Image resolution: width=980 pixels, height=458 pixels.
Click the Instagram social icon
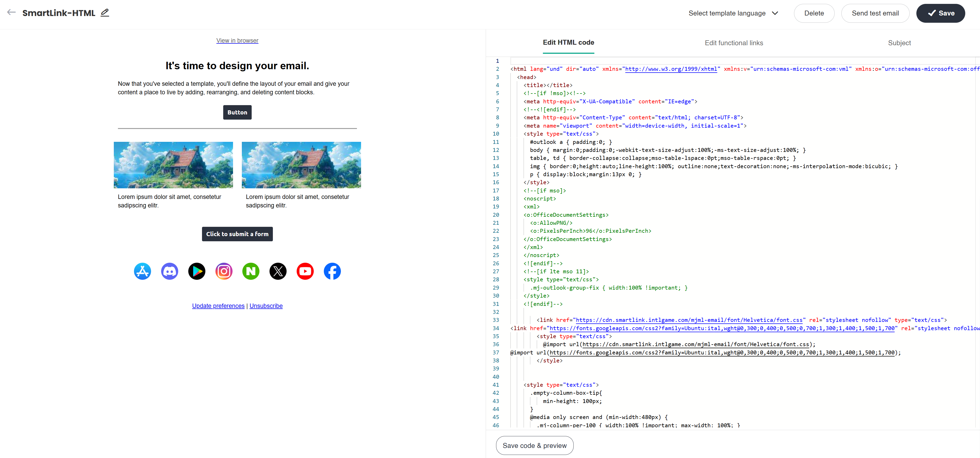pyautogui.click(x=224, y=271)
